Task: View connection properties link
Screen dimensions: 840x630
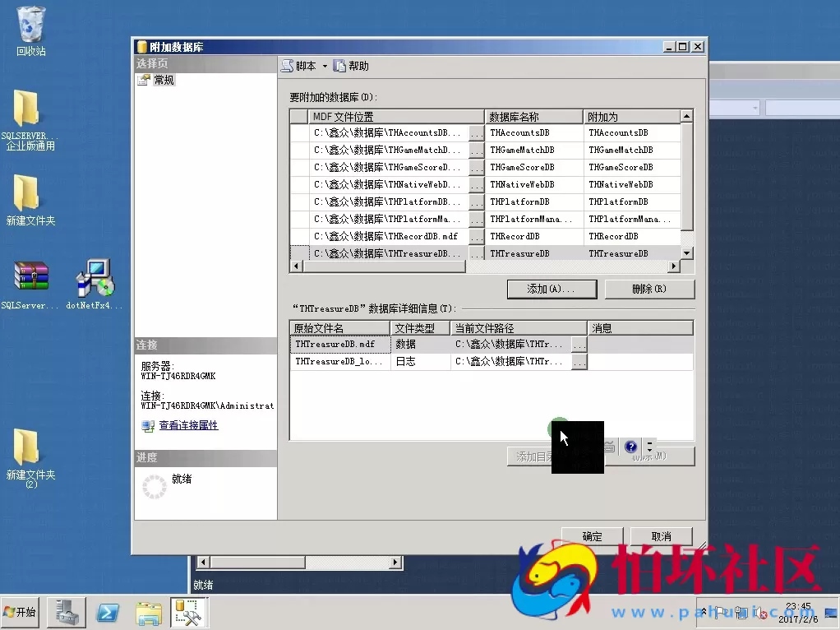Action: 188,425
